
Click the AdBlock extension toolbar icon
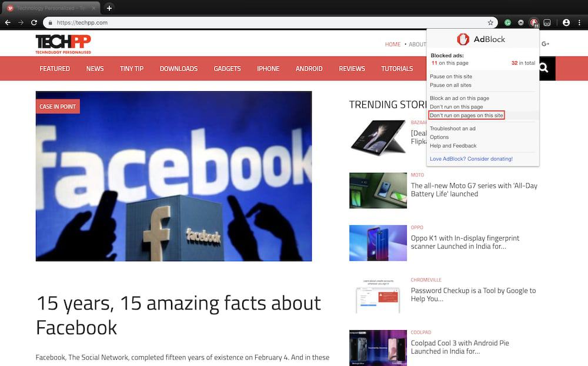[534, 22]
